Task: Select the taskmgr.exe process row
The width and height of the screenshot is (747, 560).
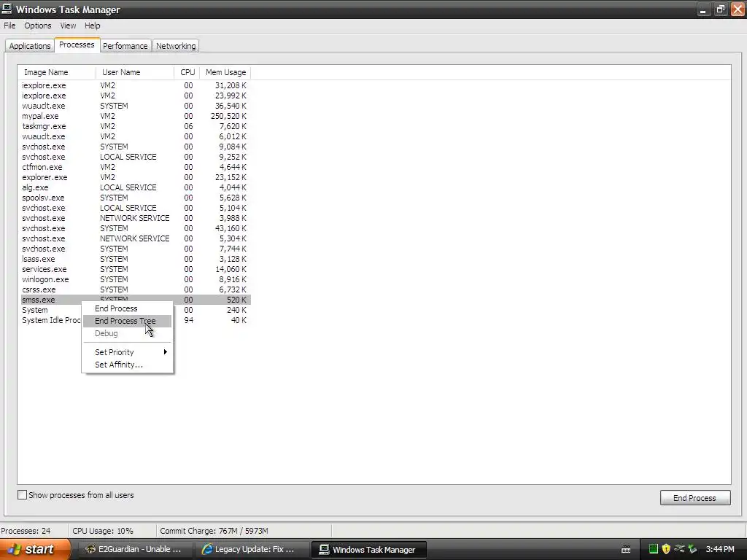Action: point(136,126)
